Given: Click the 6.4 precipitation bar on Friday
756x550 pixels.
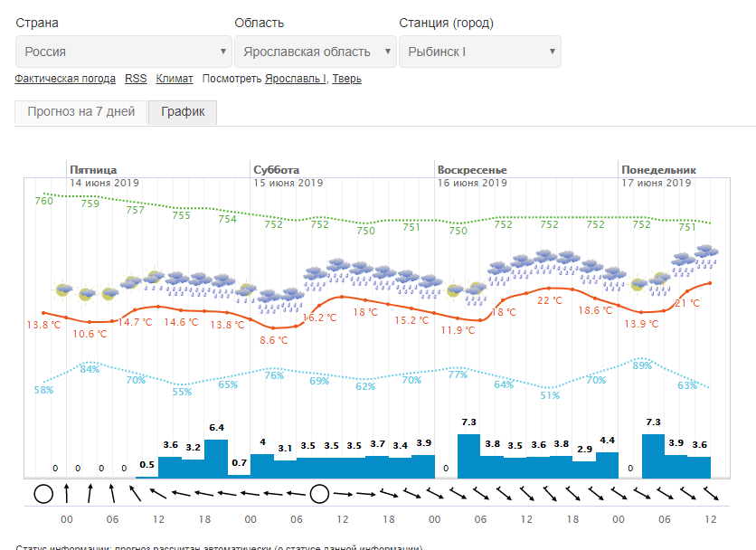Looking at the screenshot, I should tap(216, 458).
